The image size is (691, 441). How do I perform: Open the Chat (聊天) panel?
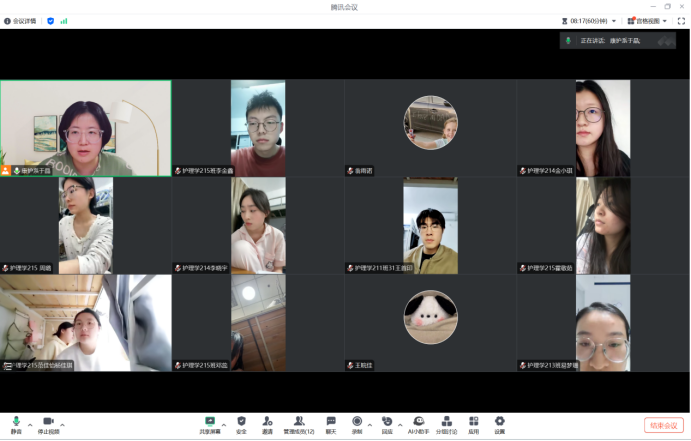(331, 424)
